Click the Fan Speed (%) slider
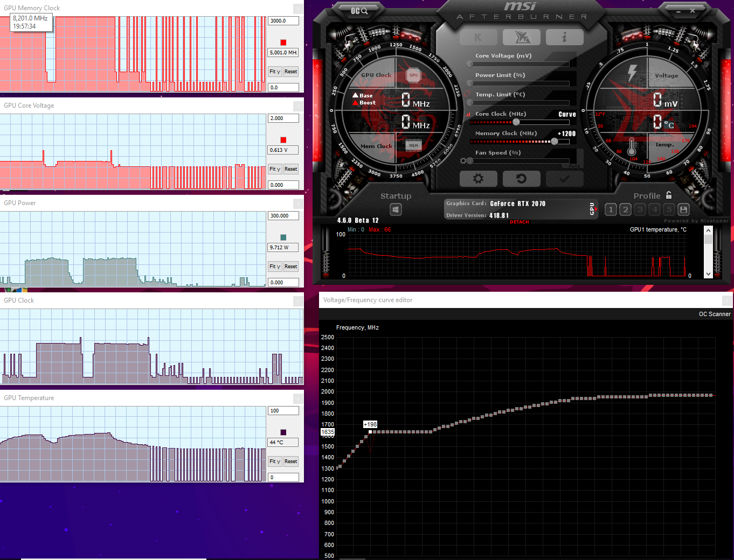Viewport: 734px width, 560px height. tap(520, 160)
